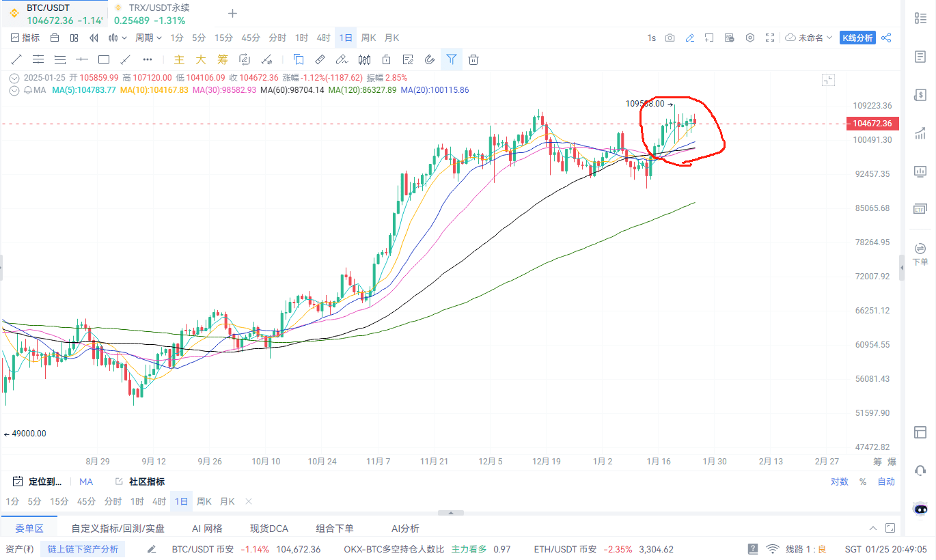Click the 链上链下资产分析 button

[83, 549]
